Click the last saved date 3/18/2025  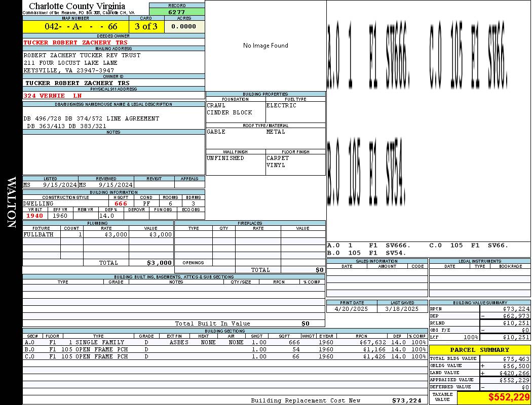(x=402, y=309)
